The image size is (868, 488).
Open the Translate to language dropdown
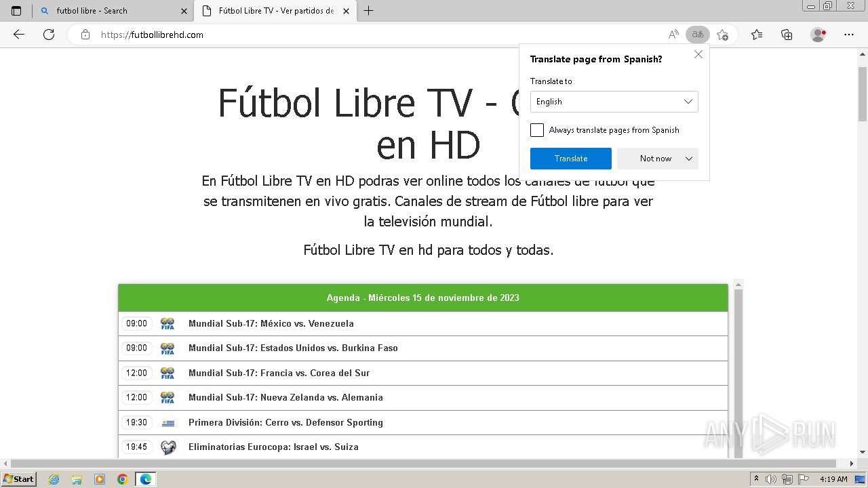[x=614, y=102]
